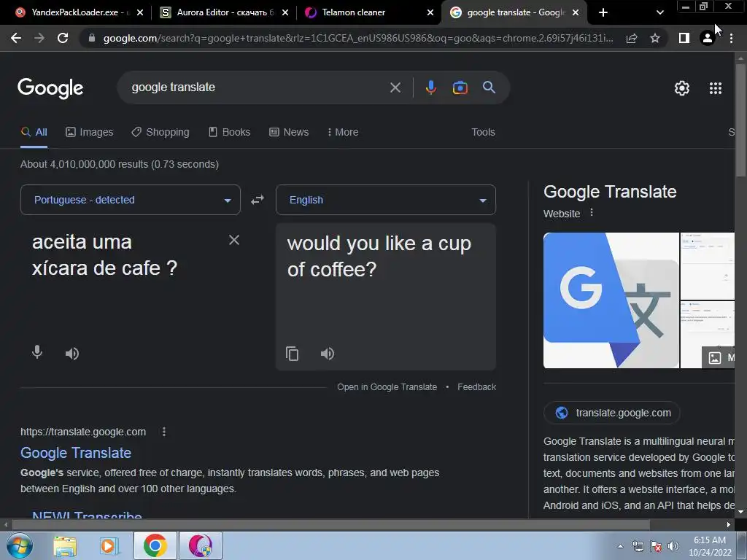Open the Google Translate search result
Screen dimensions: 747x560
click(76, 453)
